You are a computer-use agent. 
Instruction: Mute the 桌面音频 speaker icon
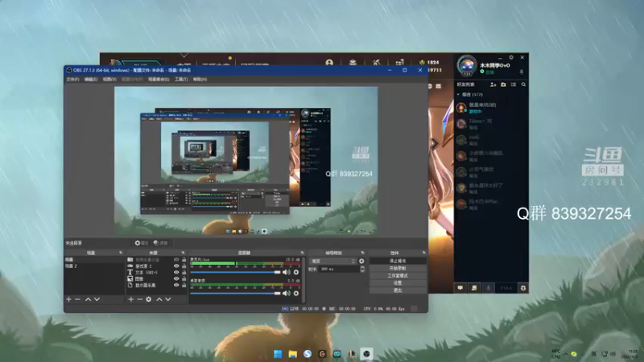click(x=287, y=293)
